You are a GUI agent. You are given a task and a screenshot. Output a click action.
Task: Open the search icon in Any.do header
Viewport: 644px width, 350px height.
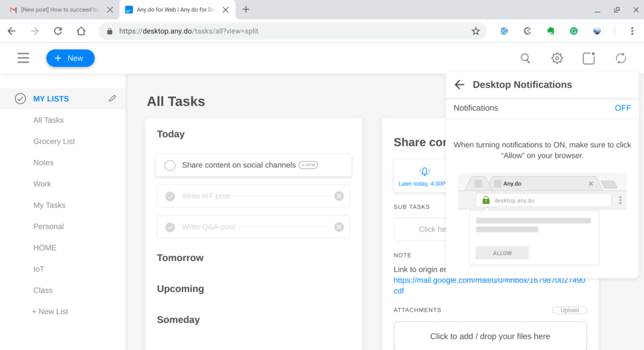click(525, 59)
